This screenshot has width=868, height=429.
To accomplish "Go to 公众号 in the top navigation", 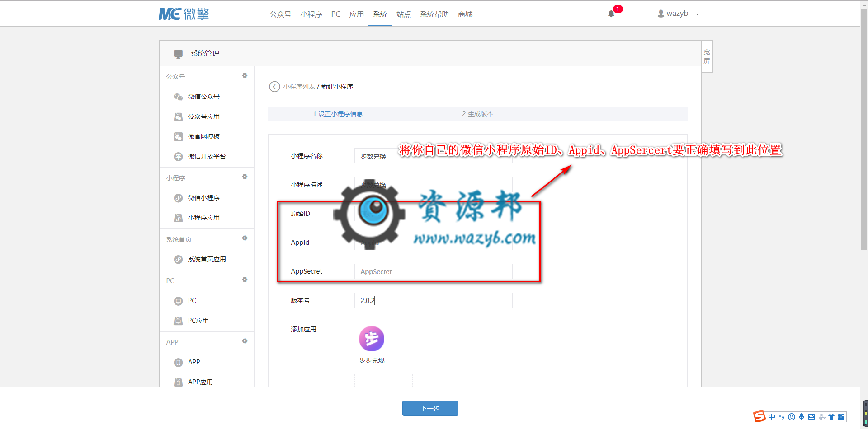I will 280,14.
